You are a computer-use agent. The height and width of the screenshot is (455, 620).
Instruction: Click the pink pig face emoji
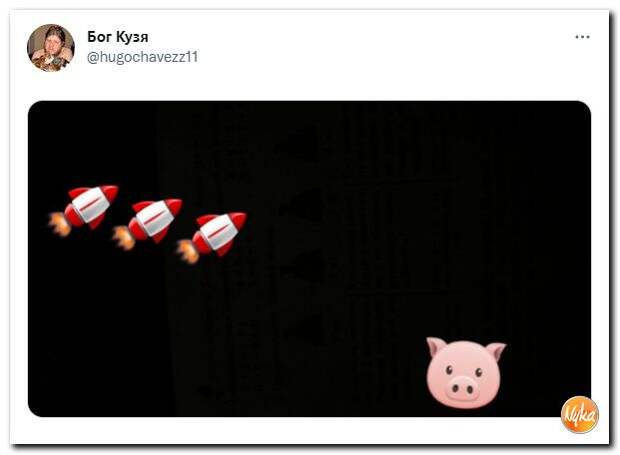coord(465,372)
